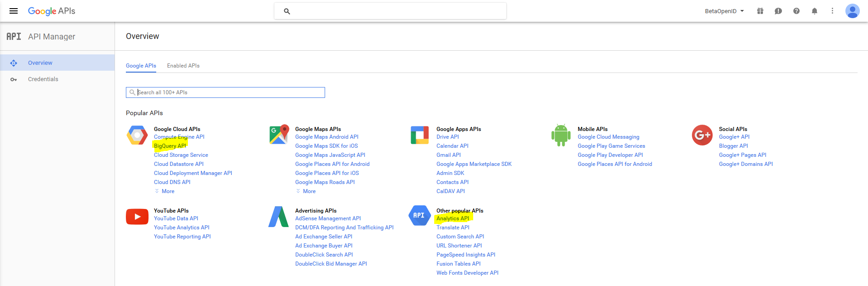Open the AdSense Management API link

[x=328, y=218]
